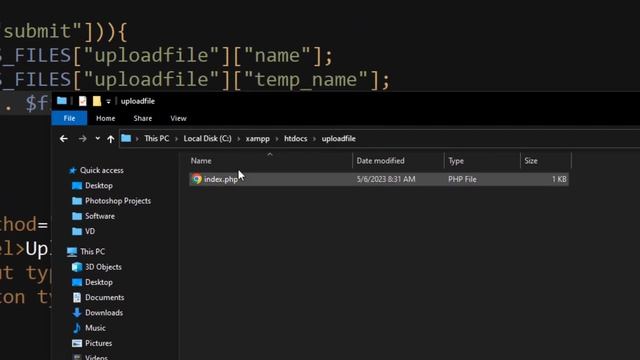The image size is (640, 360).
Task: Open Photoshop Projects folder in sidebar
Action: (118, 201)
